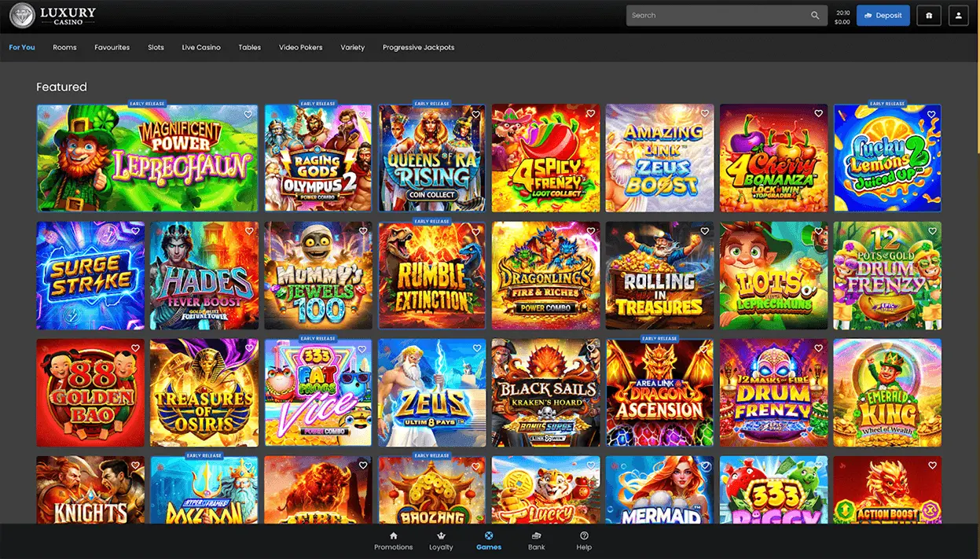
Task: Click the Luxury Casino diamond logo
Action: [22, 16]
